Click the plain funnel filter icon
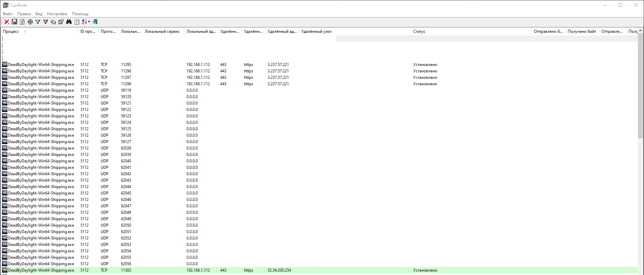644x275 pixels. pyautogui.click(x=38, y=22)
